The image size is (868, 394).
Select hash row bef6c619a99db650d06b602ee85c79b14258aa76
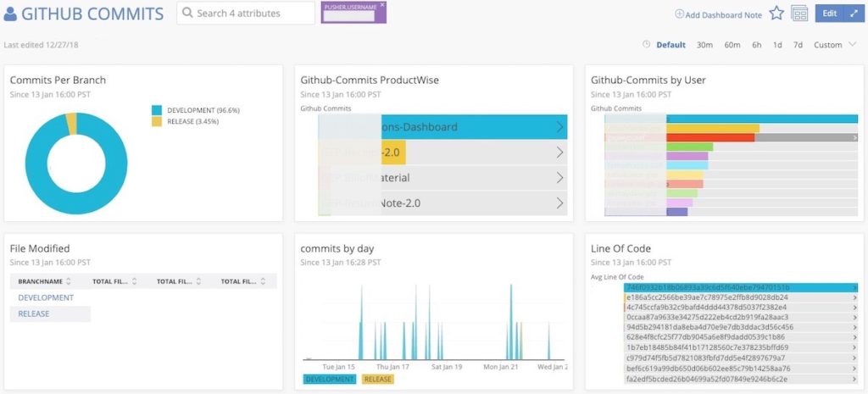coord(741,369)
